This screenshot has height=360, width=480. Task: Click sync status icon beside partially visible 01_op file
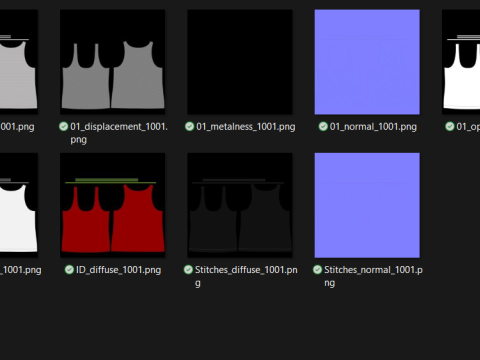pos(450,126)
